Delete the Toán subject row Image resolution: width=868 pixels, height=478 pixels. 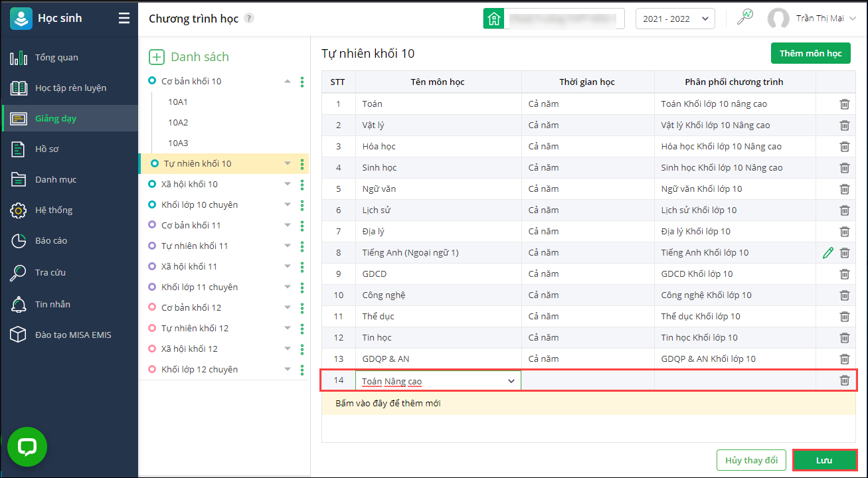845,104
